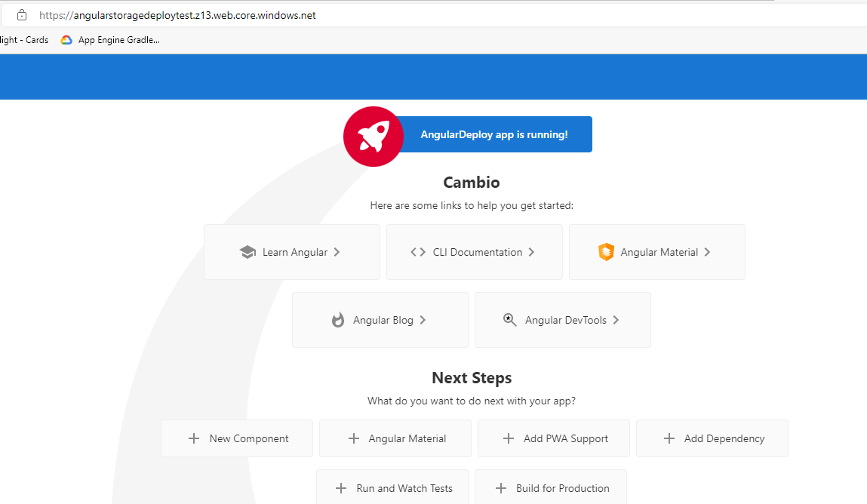Open the Angular Blog link card
Screen dimensions: 867x504
tap(380, 320)
